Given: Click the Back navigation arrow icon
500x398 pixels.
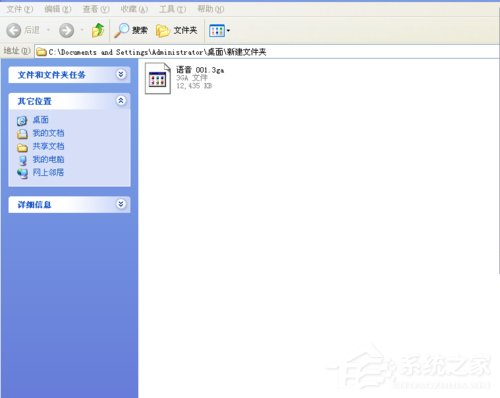Looking at the screenshot, I should tap(14, 31).
